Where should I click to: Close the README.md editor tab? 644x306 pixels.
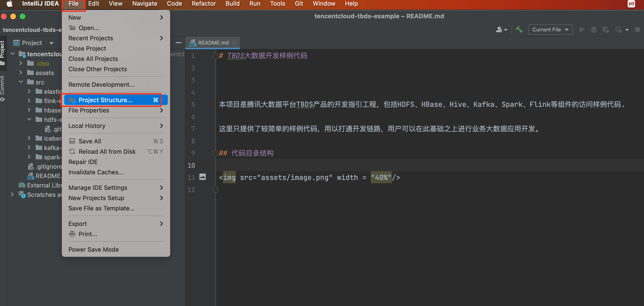pos(234,43)
